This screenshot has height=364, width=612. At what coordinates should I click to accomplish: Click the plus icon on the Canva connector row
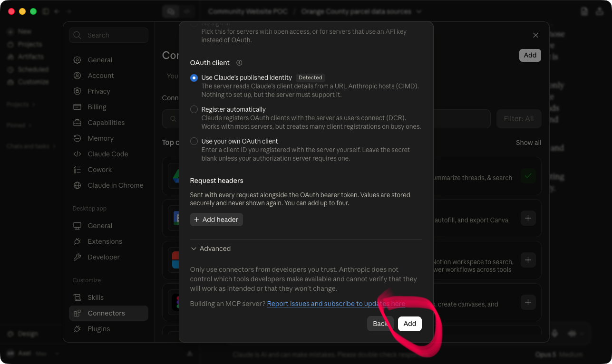[528, 218]
